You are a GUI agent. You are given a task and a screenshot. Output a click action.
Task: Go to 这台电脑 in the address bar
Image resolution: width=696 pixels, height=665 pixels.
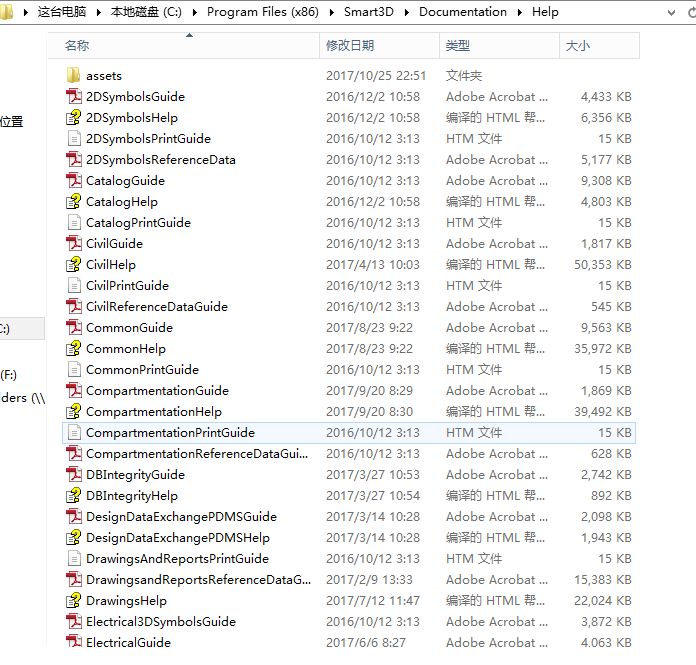(x=62, y=12)
